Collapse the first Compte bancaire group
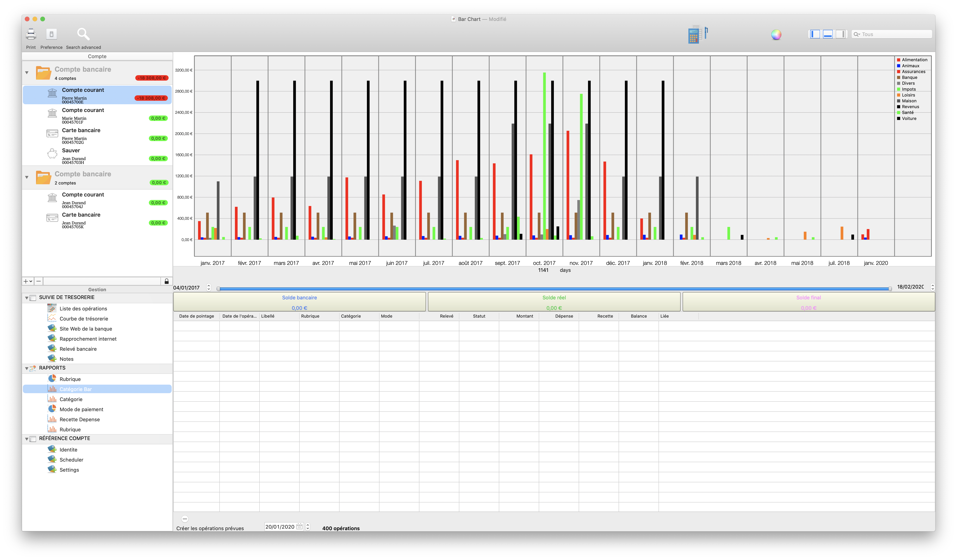Image resolution: width=957 pixels, height=560 pixels. click(27, 72)
